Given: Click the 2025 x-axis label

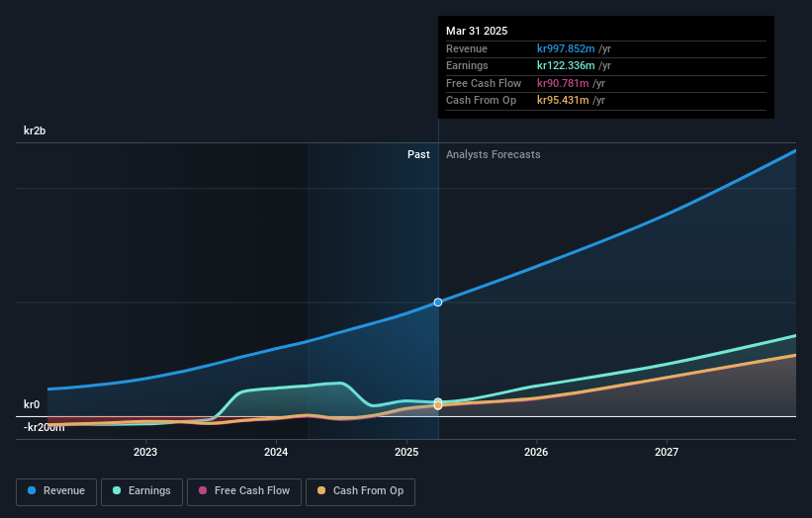Looking at the screenshot, I should (406, 452).
